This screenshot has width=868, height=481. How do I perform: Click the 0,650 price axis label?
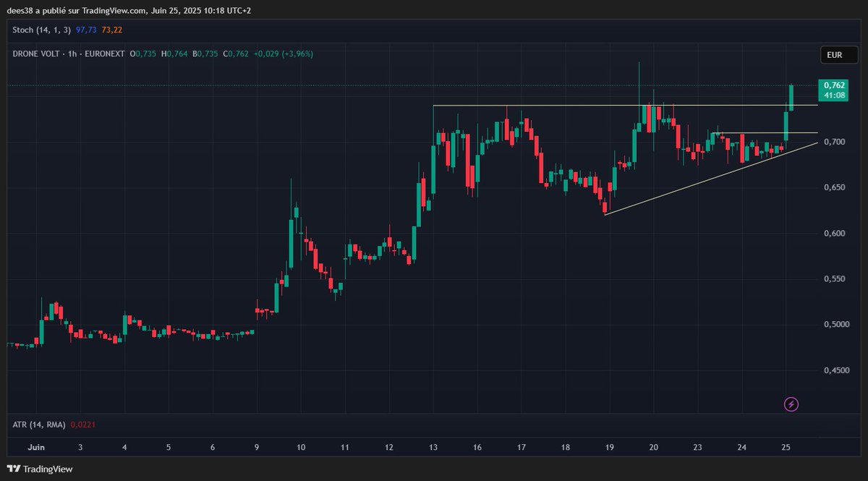click(x=834, y=187)
